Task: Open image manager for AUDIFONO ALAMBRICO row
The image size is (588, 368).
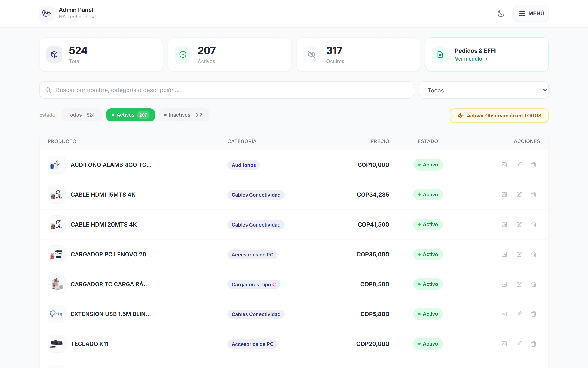Action: pos(504,165)
